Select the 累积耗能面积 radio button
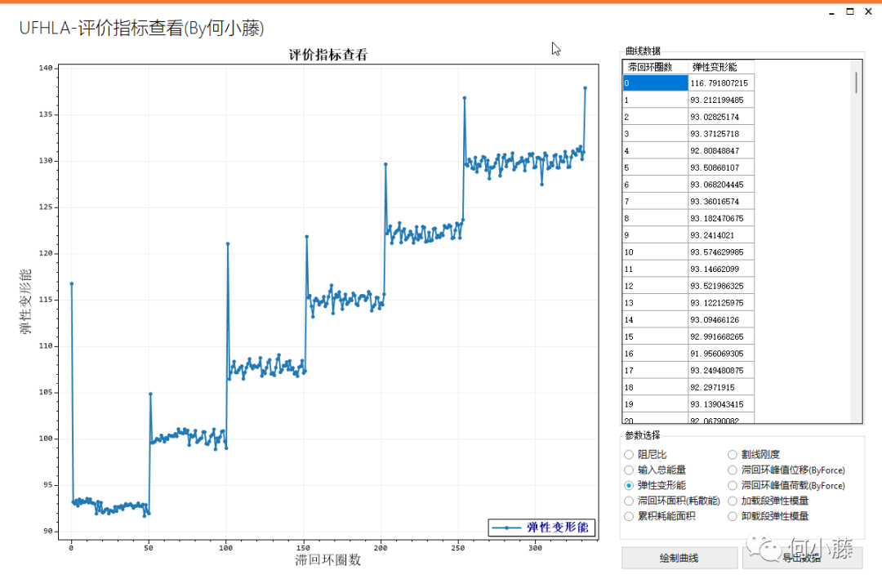 pos(629,516)
